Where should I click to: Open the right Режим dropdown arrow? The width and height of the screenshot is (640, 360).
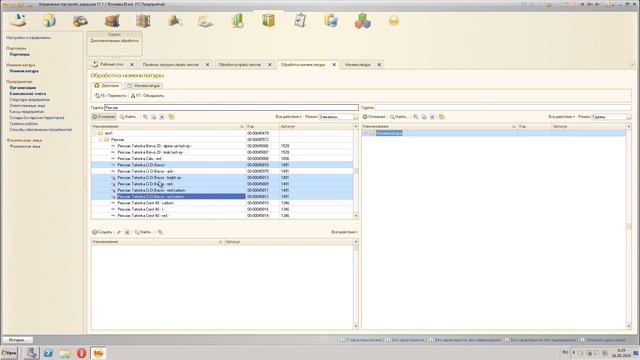629,117
